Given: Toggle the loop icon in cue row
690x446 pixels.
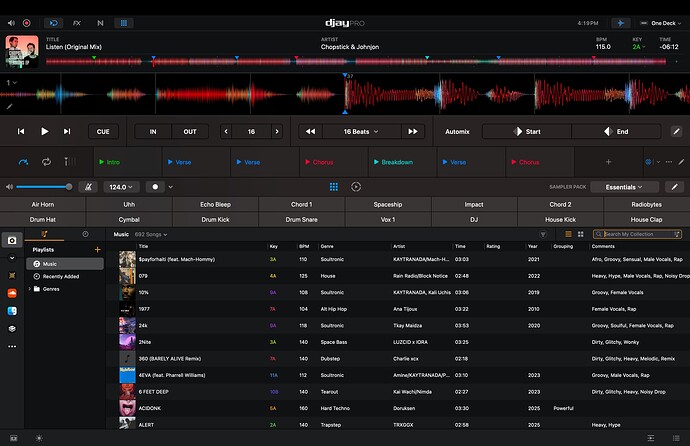Looking at the screenshot, I should [46, 162].
